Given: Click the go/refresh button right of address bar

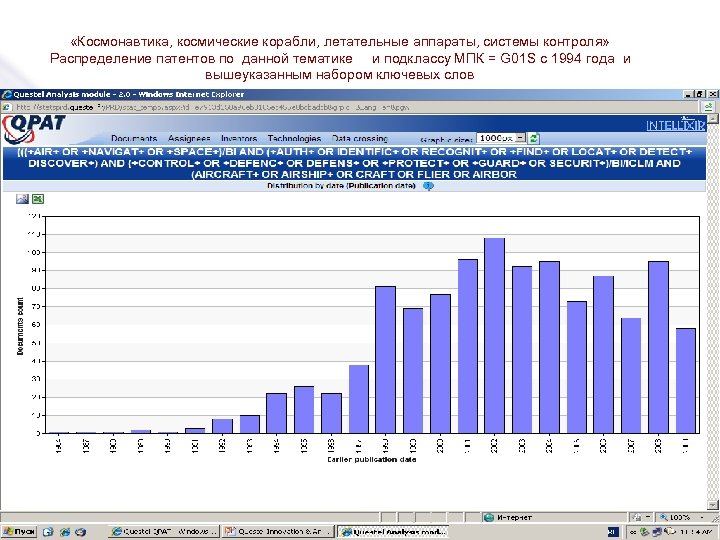Looking at the screenshot, I should 708,107.
